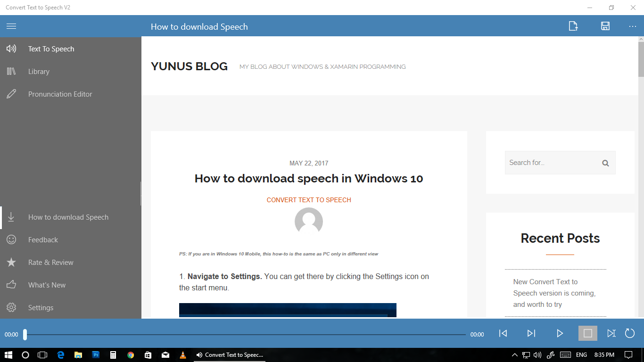Launch Microsoft Edge from taskbar
This screenshot has width=644, height=362.
pos(61,355)
